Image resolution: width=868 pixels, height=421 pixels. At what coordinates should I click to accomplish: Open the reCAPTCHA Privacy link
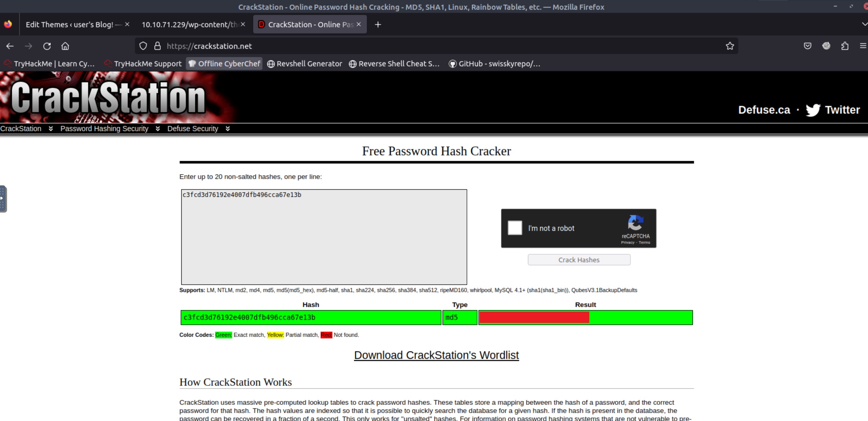(x=628, y=242)
